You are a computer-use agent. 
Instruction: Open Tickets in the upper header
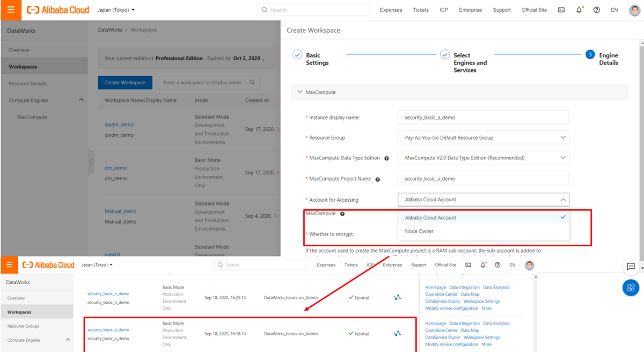click(421, 10)
